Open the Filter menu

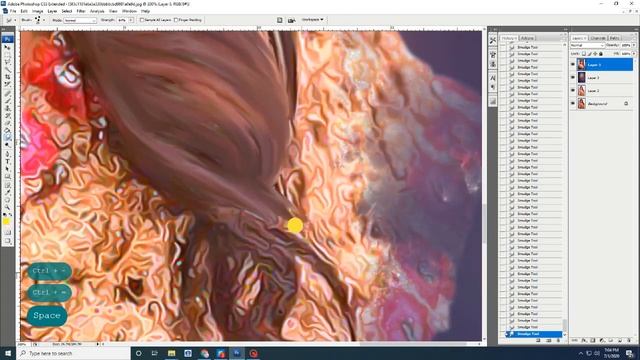click(x=81, y=11)
